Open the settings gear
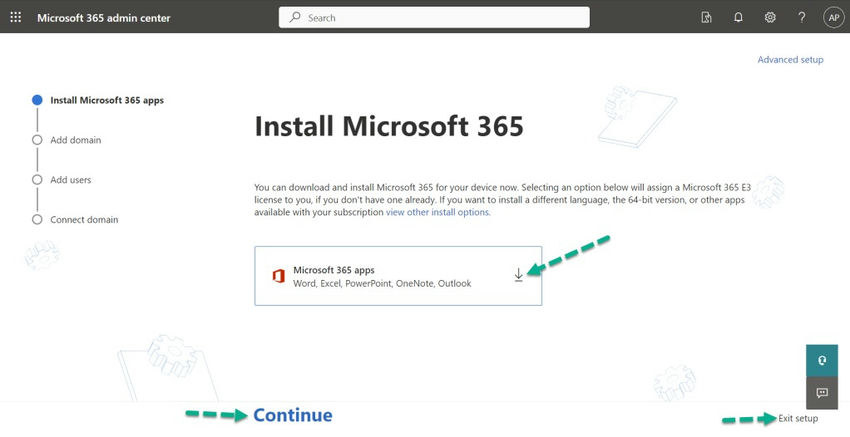This screenshot has width=850, height=437. pos(770,17)
